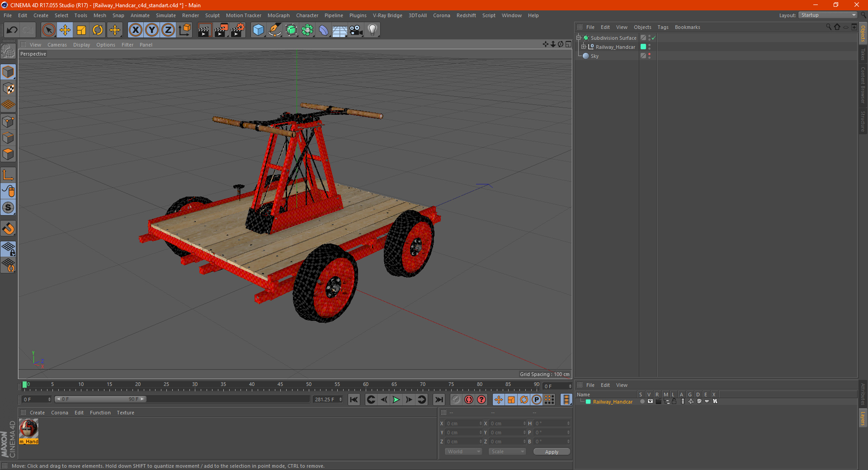The image size is (868, 470).
Task: Click Record Active Objects button
Action: coord(456,399)
